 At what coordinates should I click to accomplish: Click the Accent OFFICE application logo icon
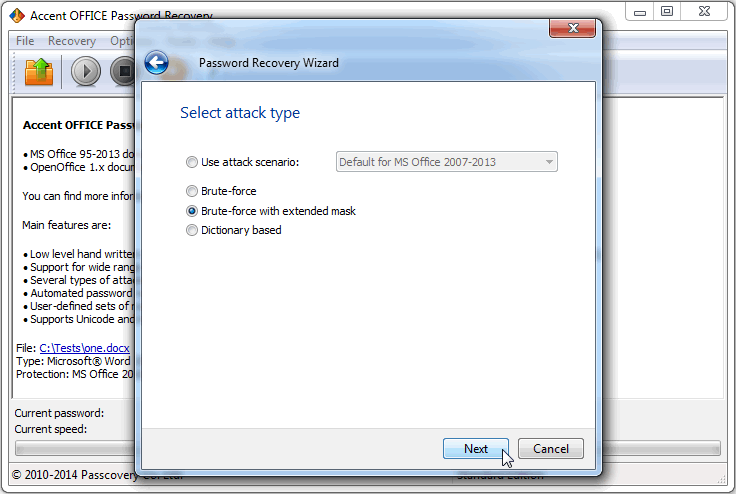tap(17, 15)
